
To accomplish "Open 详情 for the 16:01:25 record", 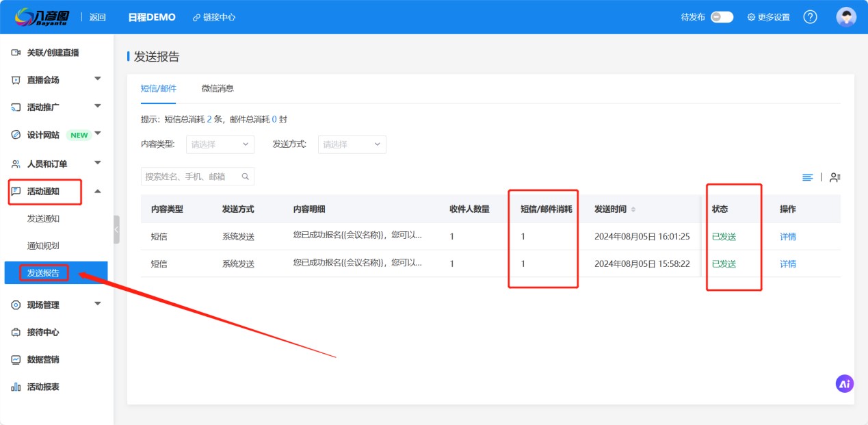I will [788, 237].
